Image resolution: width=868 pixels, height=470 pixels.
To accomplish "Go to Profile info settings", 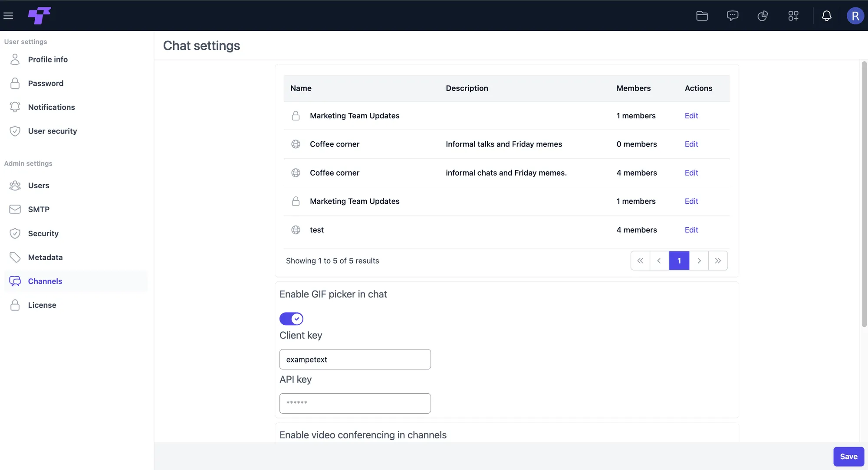I will [76, 59].
